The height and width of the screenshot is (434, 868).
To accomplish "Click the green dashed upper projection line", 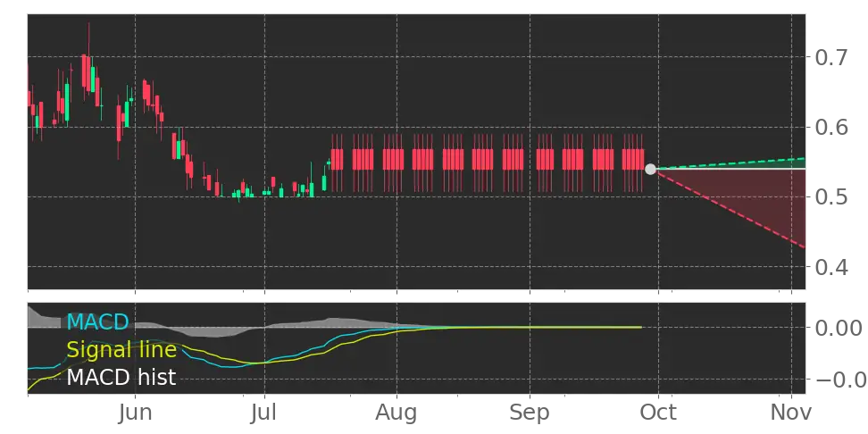I will (732, 163).
